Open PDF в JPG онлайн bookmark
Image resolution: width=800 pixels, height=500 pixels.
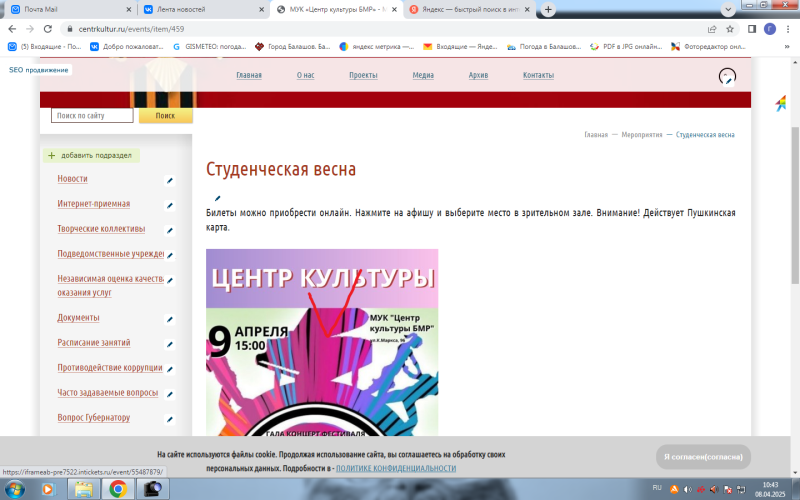(x=626, y=46)
